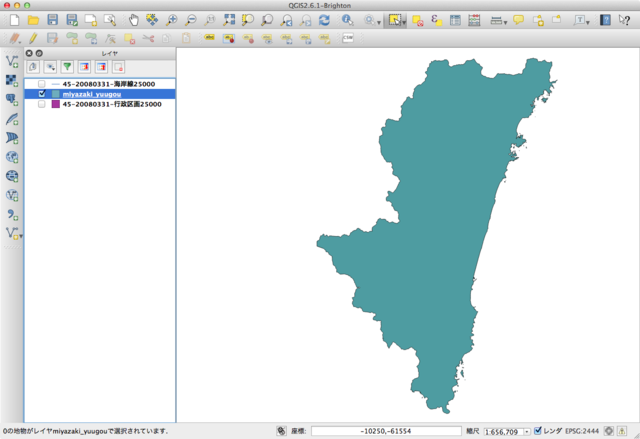Click the teal miyazaki_yuugou symbol swatch
The height and width of the screenshot is (439, 640).
[56, 94]
